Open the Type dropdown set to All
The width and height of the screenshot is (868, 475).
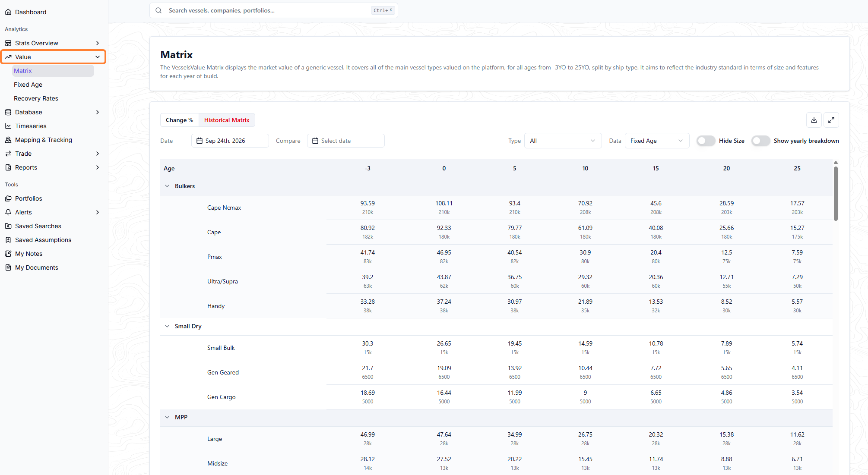click(x=563, y=141)
